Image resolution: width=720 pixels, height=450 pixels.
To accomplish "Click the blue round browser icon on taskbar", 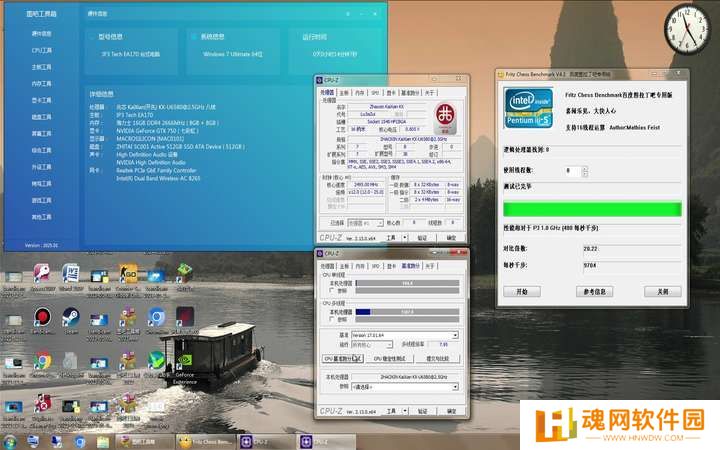I will click(80, 442).
